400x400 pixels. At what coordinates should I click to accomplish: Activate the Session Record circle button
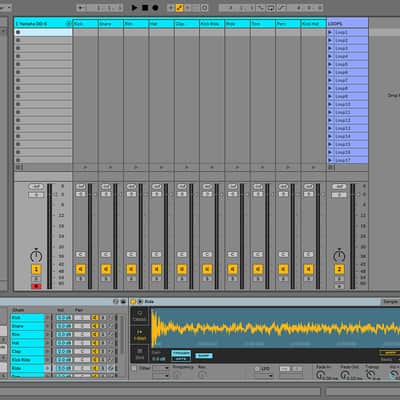coord(205,7)
